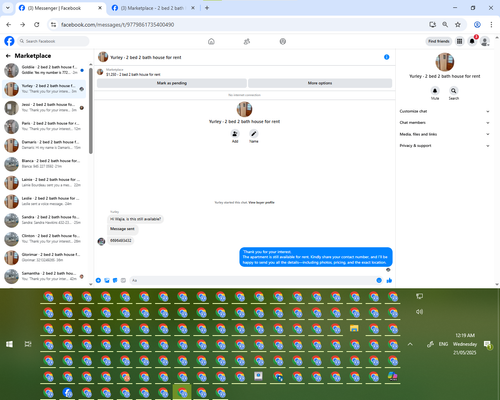The width and height of the screenshot is (500, 400).
Task: Search in conversation with magnifier icon
Action: (454, 91)
